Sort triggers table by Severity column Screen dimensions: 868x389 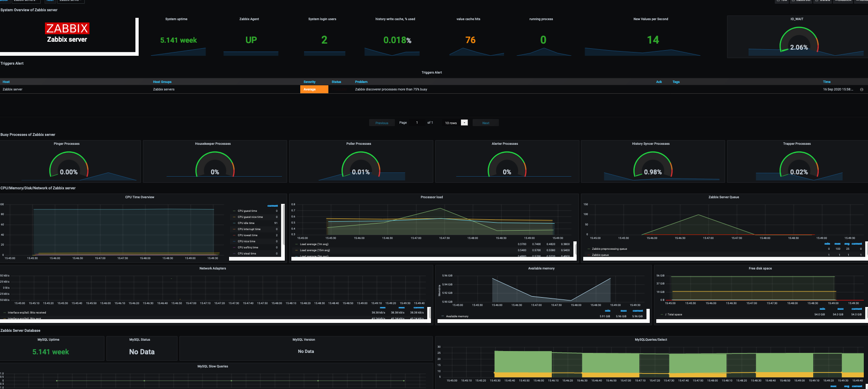(309, 82)
